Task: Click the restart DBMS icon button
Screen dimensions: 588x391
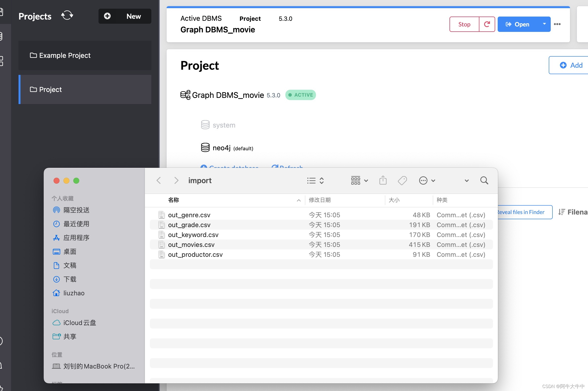Action: (x=487, y=24)
